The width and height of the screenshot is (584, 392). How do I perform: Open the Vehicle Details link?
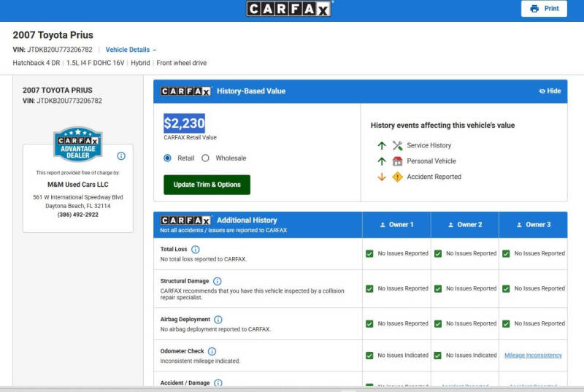[127, 50]
